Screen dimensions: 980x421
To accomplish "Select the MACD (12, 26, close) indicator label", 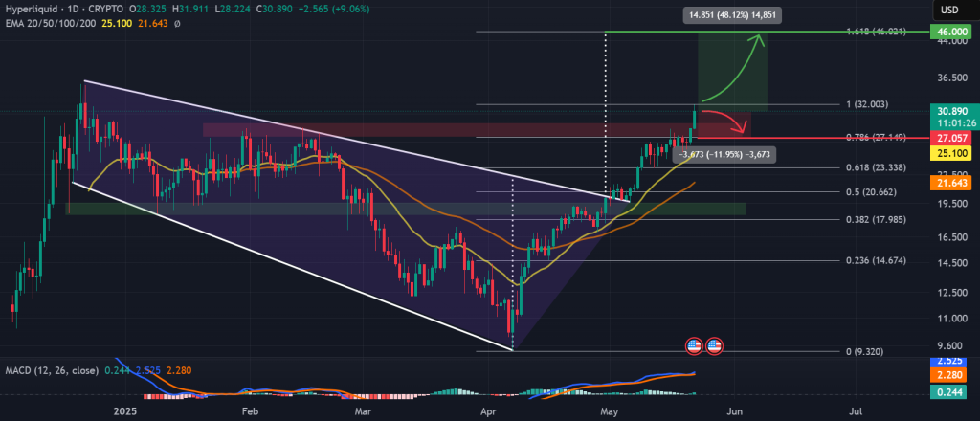I will (52, 370).
